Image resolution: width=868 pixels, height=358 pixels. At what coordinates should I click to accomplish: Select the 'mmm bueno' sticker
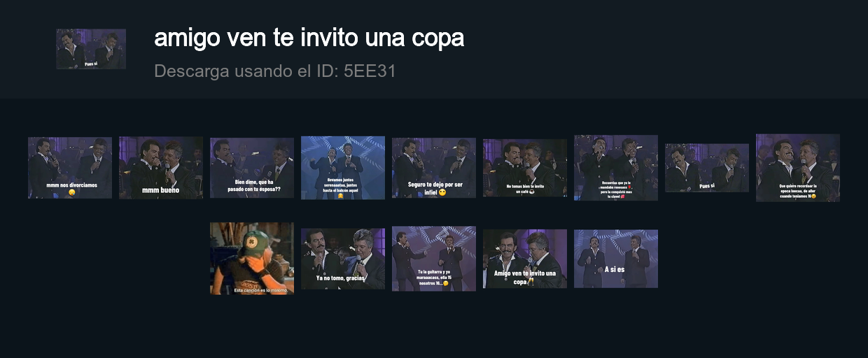[161, 168]
